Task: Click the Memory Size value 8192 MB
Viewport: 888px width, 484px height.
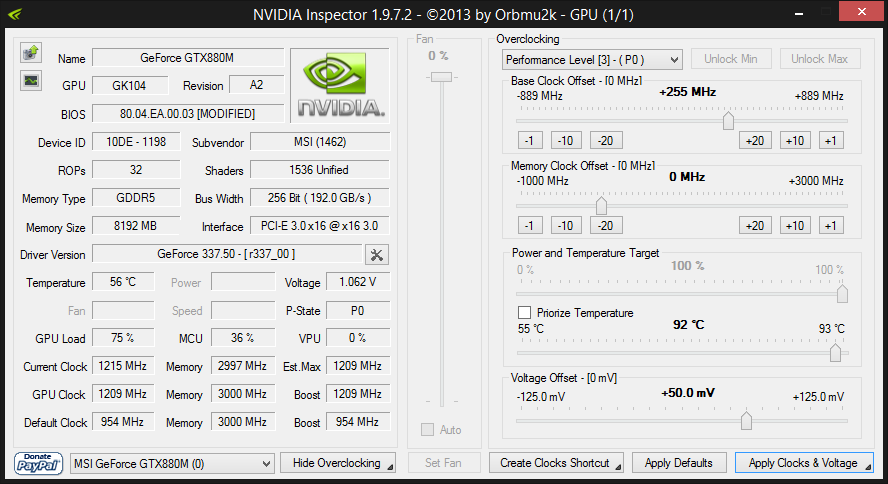Action: (136, 226)
